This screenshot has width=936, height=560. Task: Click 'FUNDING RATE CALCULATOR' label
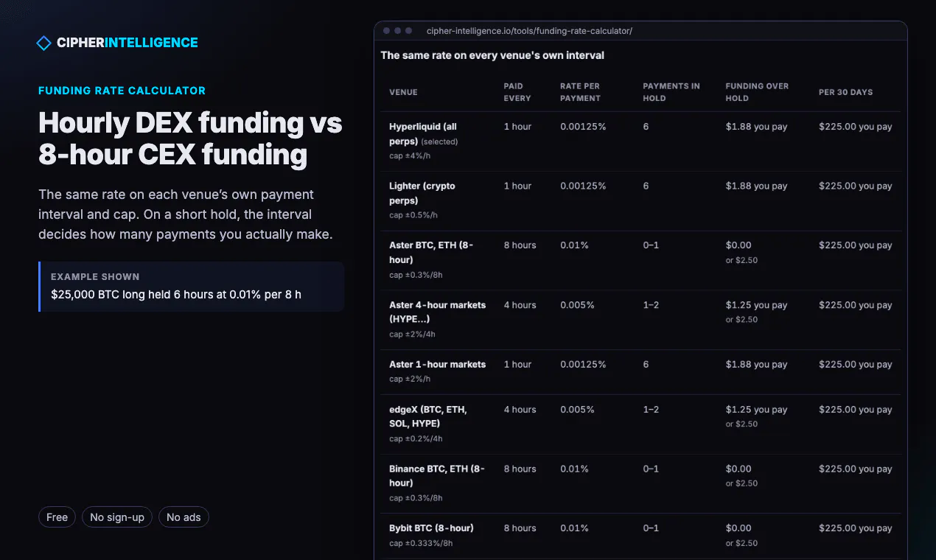point(122,91)
